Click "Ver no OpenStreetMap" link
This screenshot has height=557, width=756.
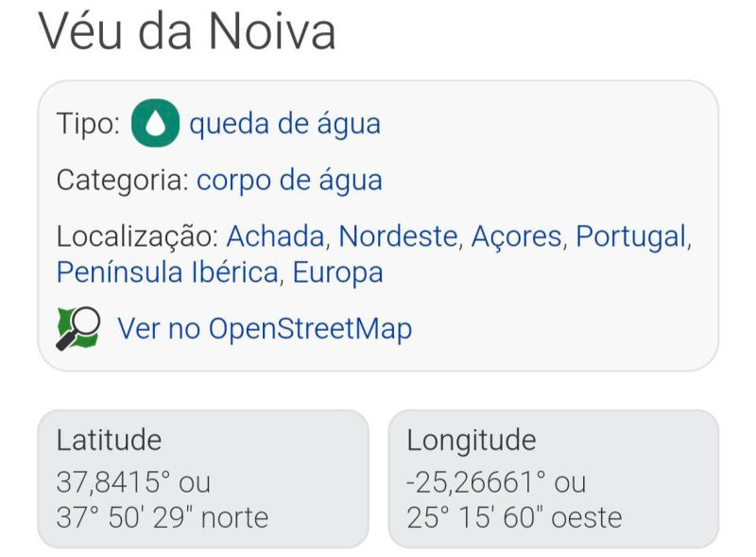click(x=265, y=329)
